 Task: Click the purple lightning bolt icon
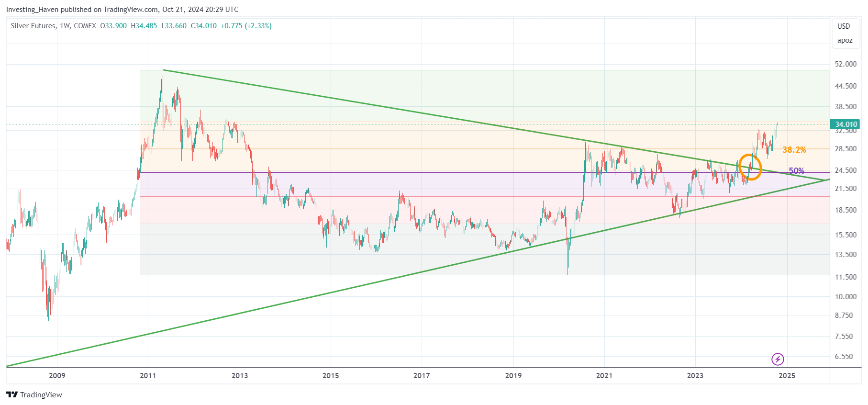(778, 359)
